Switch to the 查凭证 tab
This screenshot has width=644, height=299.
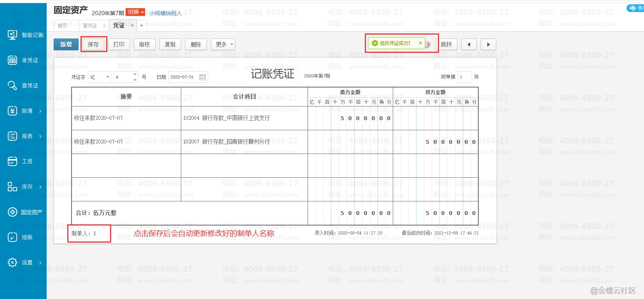[90, 26]
